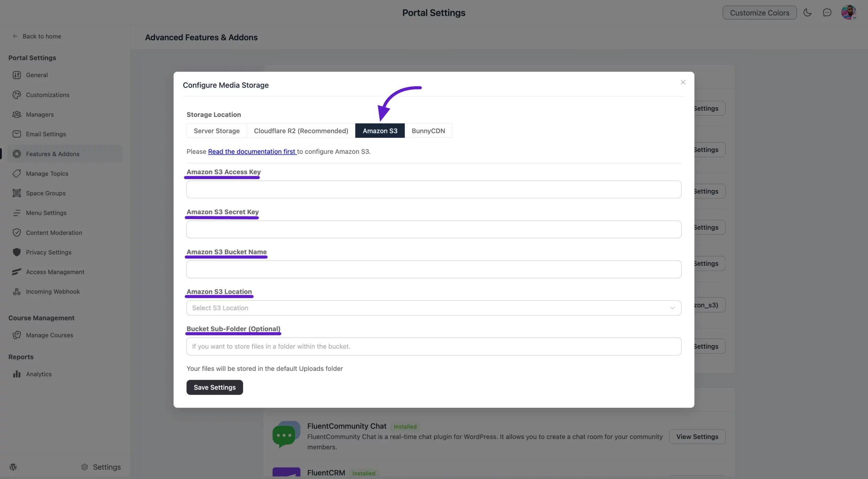Open Analytics in the sidebar
This screenshot has height=479, width=868.
pyautogui.click(x=65, y=374)
